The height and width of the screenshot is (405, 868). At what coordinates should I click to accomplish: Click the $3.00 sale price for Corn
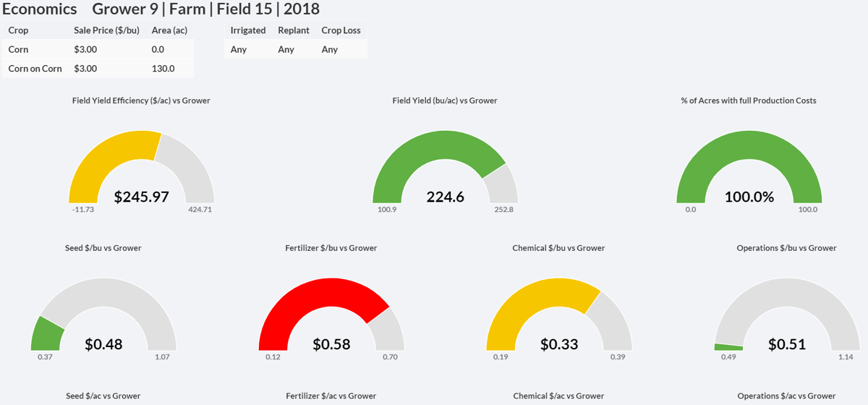[x=85, y=49]
